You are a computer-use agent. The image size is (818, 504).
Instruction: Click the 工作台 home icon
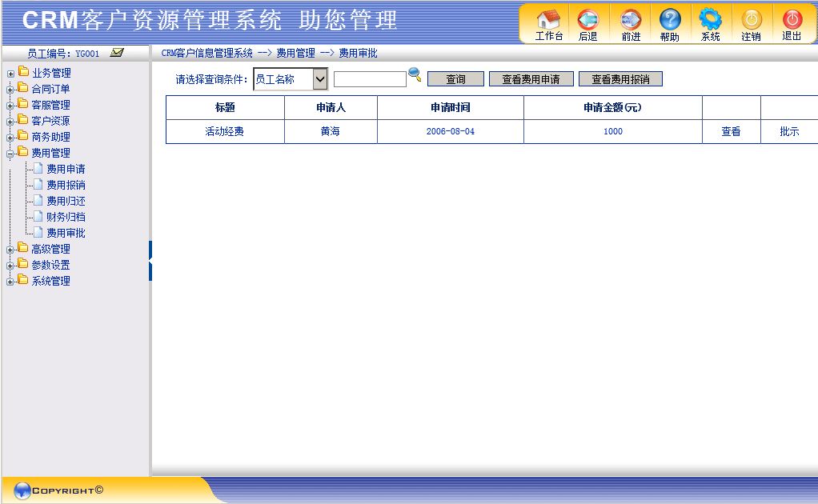click(x=548, y=20)
